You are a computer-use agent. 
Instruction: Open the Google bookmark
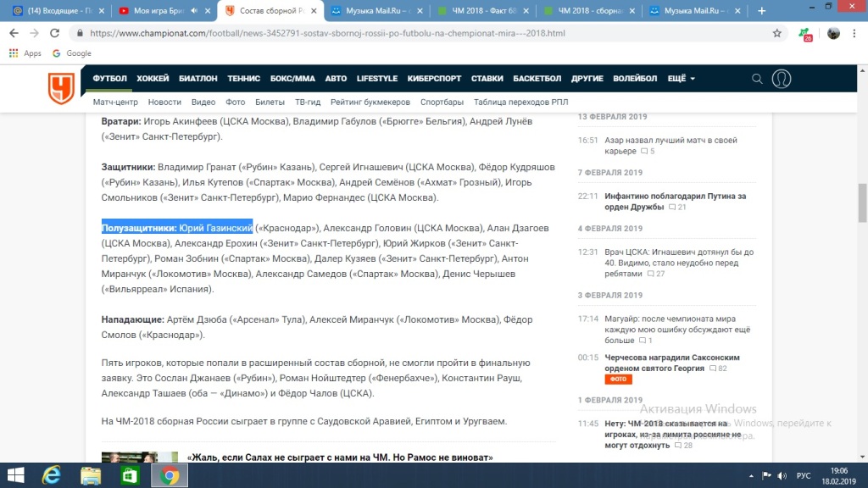tap(72, 53)
